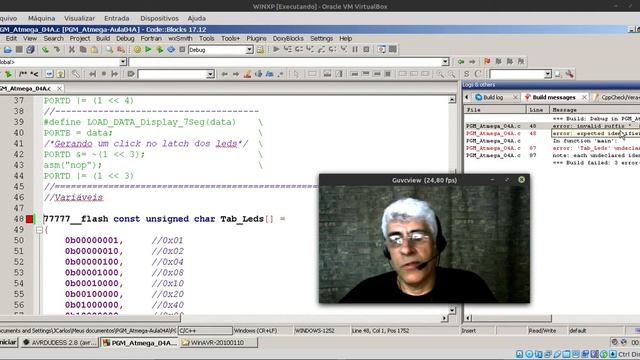Click the green Run icon
The width and height of the screenshot is (640, 360).
click(x=148, y=50)
